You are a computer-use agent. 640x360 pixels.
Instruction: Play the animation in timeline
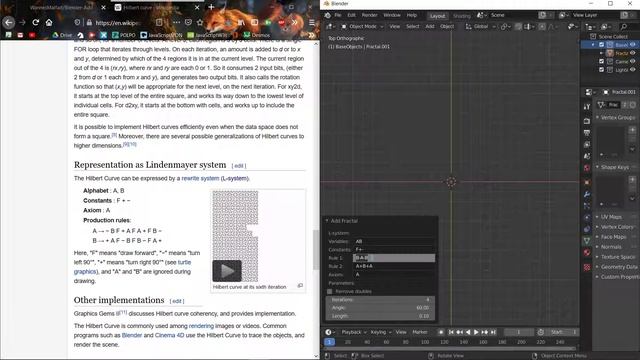(476, 332)
